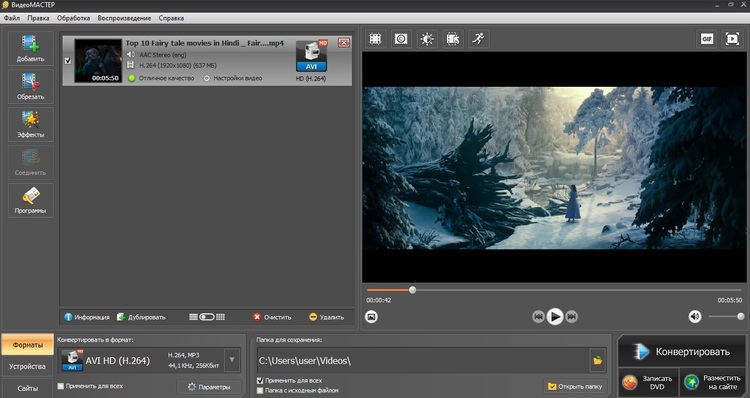The height and width of the screenshot is (398, 750).
Task: Open the speed change (running man) tool
Action: pos(479,39)
